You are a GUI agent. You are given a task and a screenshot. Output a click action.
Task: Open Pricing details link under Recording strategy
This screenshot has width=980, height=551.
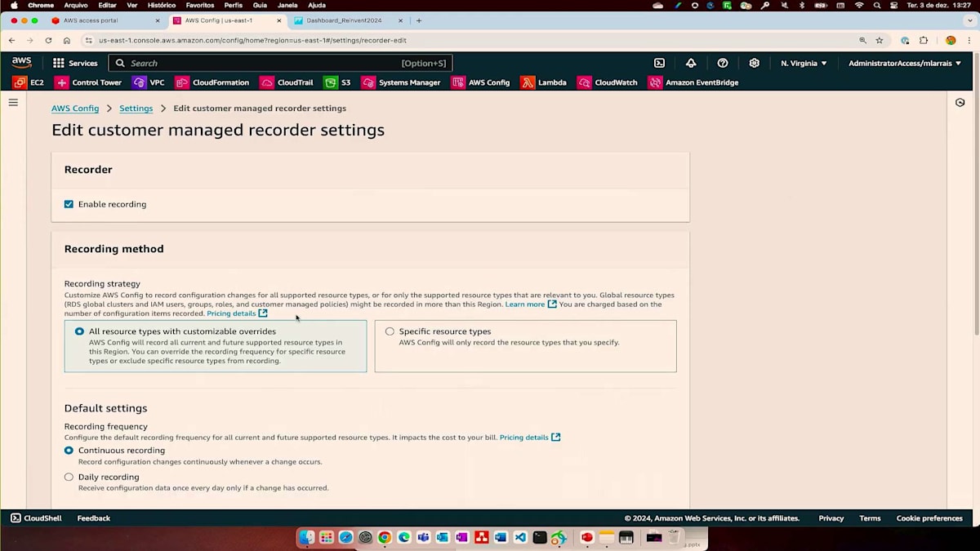237,313
